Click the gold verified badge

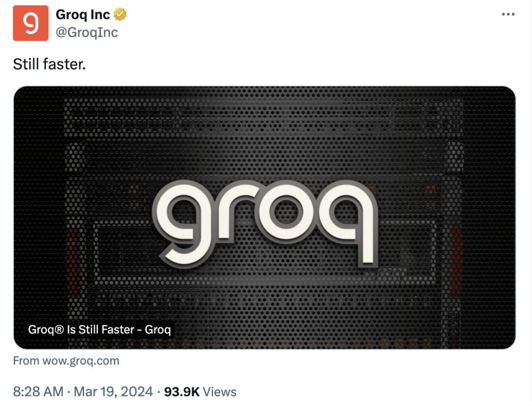[120, 15]
